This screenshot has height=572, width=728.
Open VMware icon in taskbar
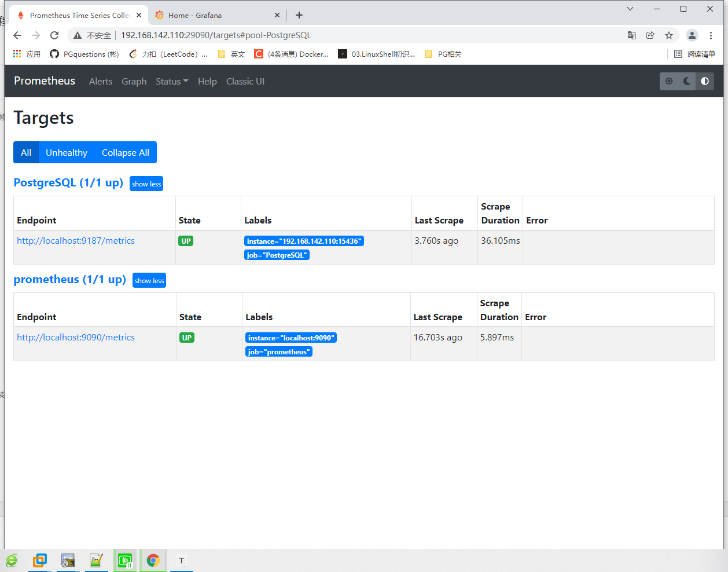[40, 560]
